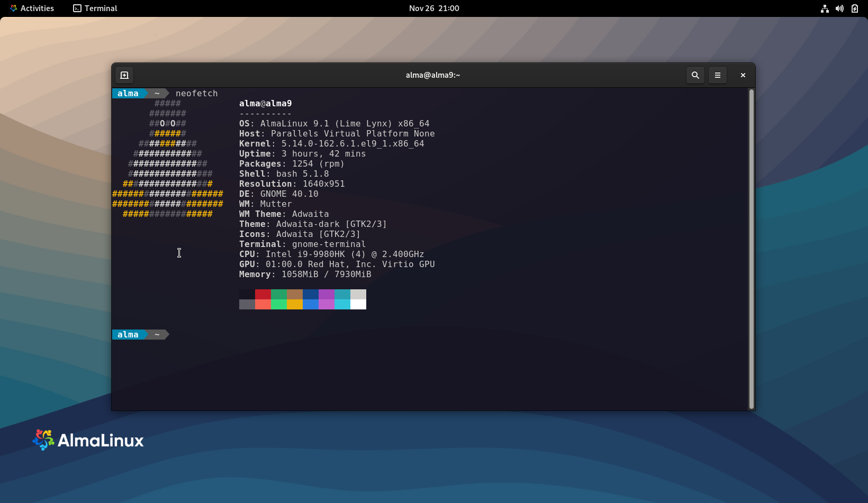Screen dimensions: 868x503
Task: Click the Shell: bash 5.1.8 line
Action: pos(284,174)
